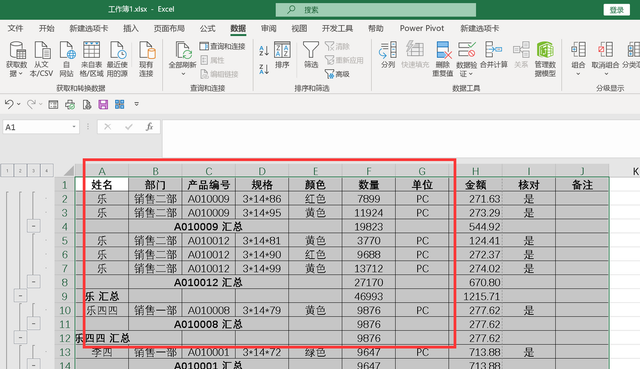This screenshot has width=640, height=369.
Task: Show the 查询和连接 pane
Action: [222, 46]
